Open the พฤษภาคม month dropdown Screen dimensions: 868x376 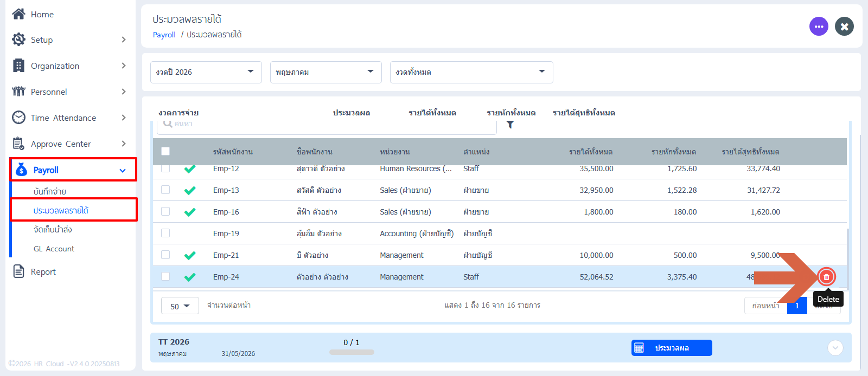point(326,72)
